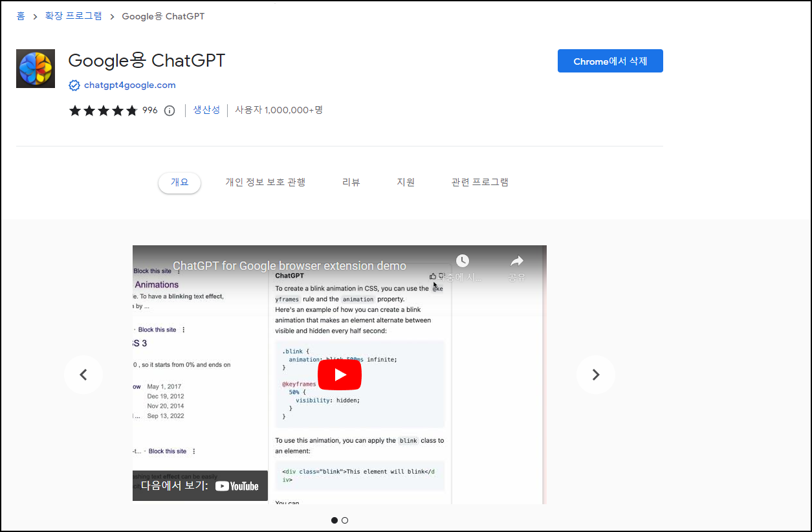Click the Google용 ChatGPT extension logo
This screenshot has width=812, height=532.
tap(36, 69)
